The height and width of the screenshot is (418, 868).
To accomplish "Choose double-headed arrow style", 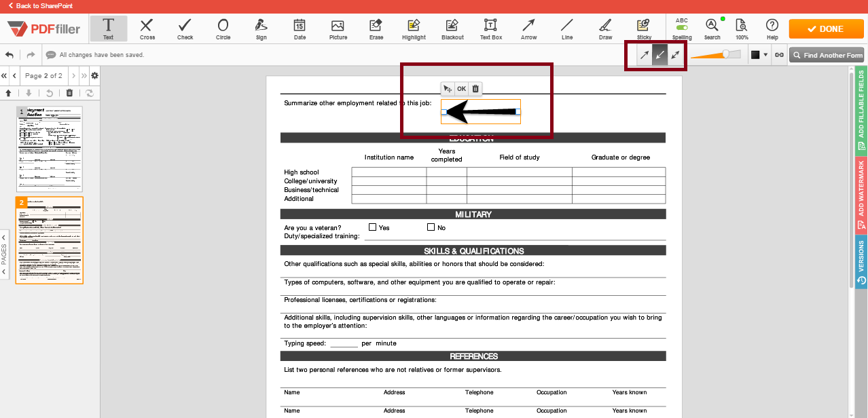I will 674,55.
